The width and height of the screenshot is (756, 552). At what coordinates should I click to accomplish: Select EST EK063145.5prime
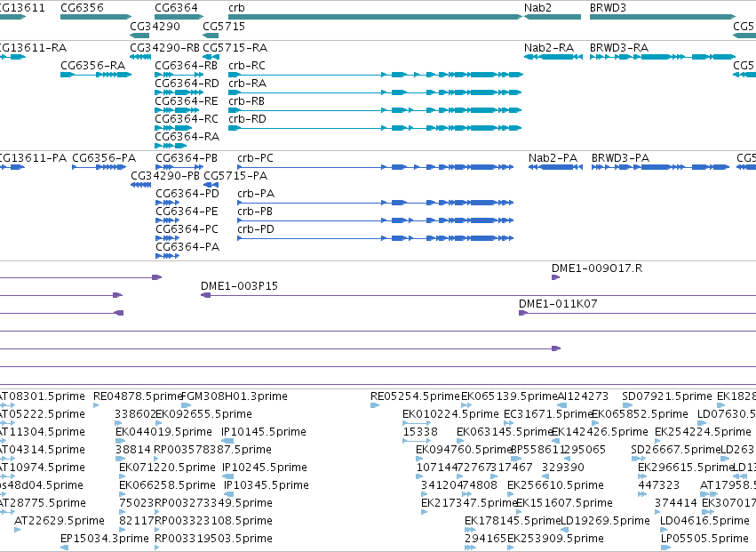[505, 432]
